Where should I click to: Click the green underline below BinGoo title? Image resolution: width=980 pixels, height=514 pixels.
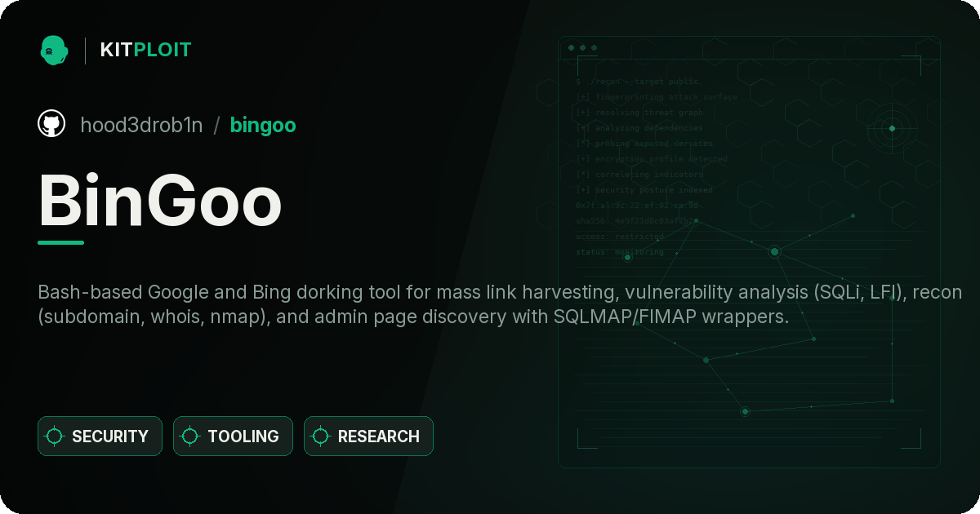[60, 242]
